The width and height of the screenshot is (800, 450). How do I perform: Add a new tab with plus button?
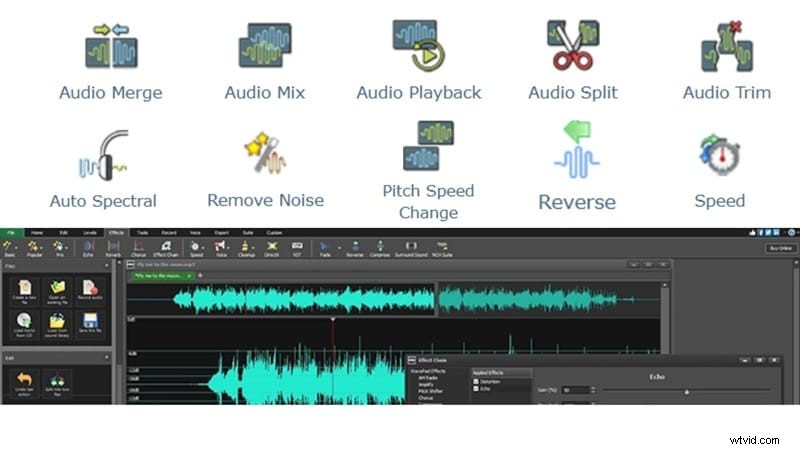point(200,276)
